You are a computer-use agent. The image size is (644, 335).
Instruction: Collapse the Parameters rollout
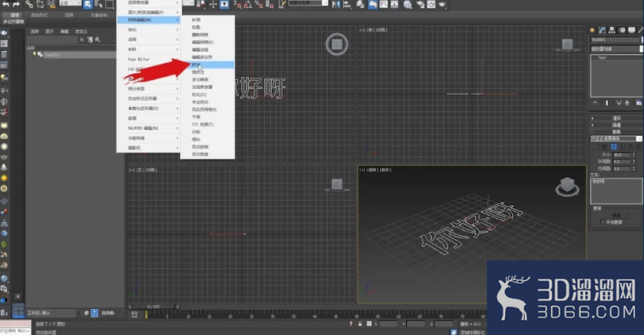[x=616, y=132]
